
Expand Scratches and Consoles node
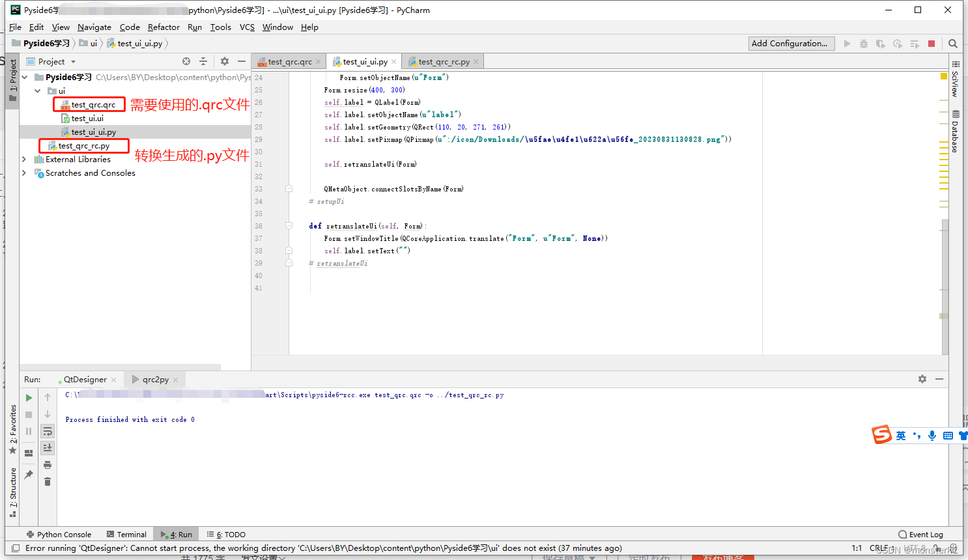click(25, 173)
